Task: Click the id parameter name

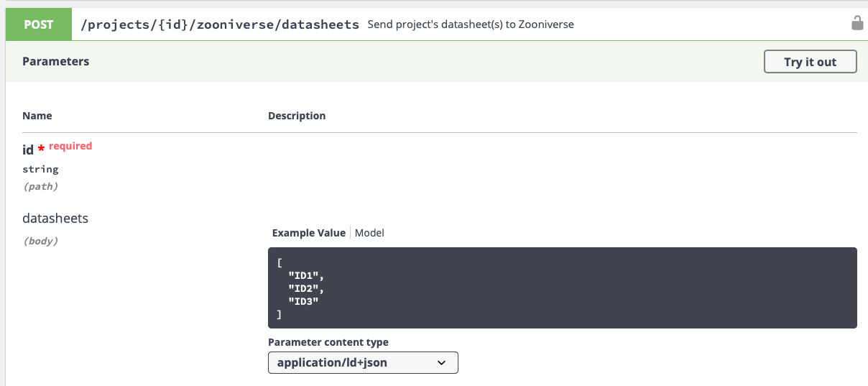Action: 28,150
